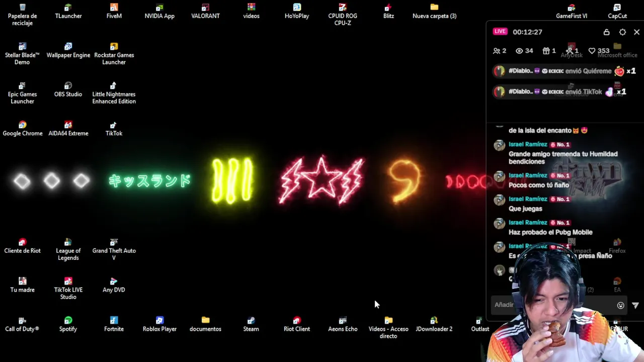Open Rockstar Games Launcher

click(x=114, y=54)
